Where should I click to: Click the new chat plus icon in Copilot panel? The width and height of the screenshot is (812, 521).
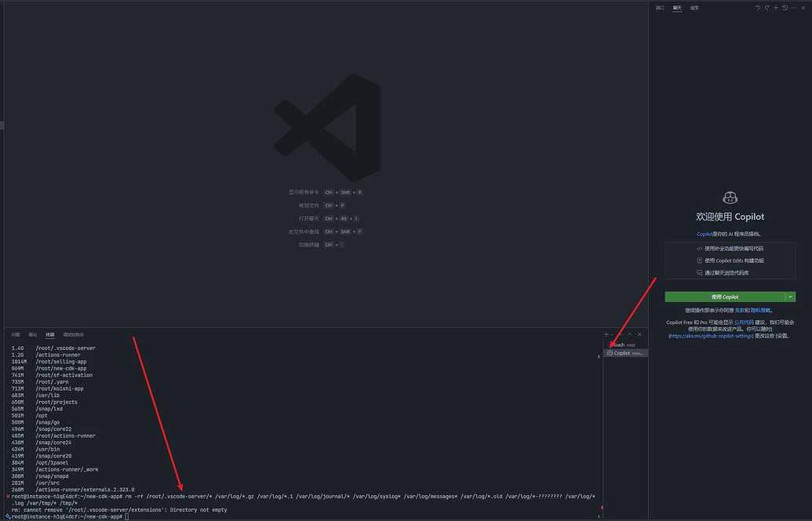click(776, 8)
